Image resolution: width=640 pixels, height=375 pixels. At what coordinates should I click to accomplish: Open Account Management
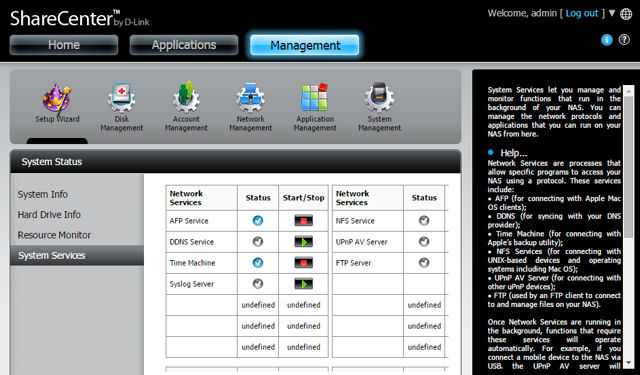pos(186,107)
